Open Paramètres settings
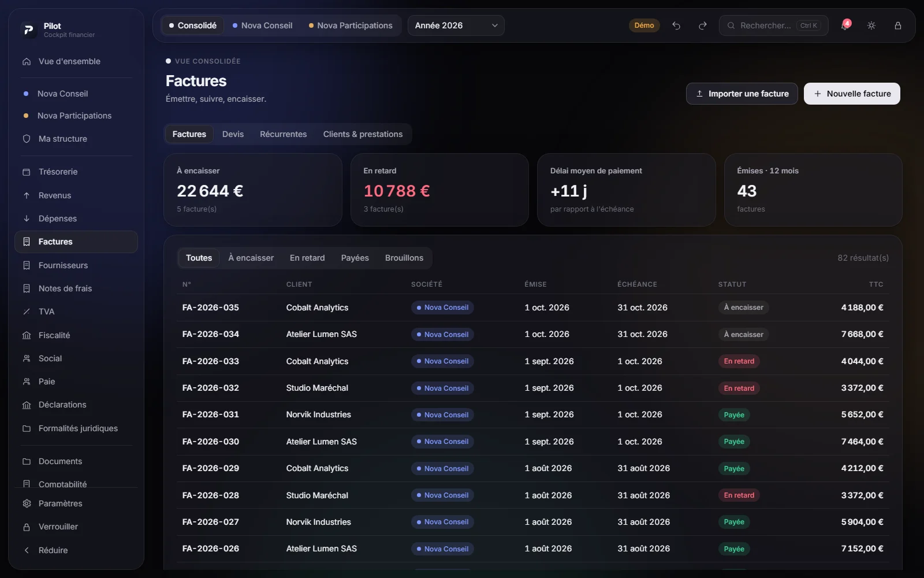The image size is (924, 578). tap(76, 503)
